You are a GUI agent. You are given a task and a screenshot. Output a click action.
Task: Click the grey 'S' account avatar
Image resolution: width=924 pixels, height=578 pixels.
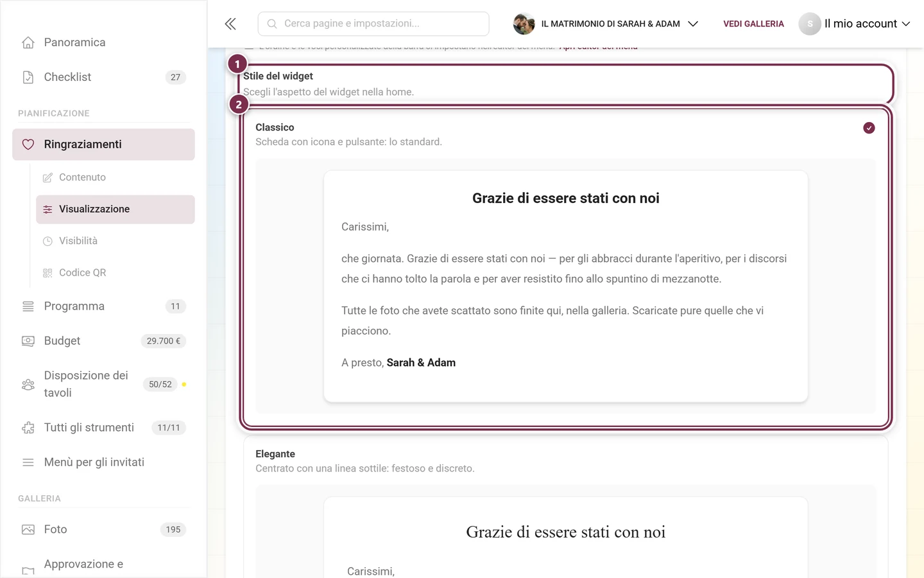click(x=810, y=24)
